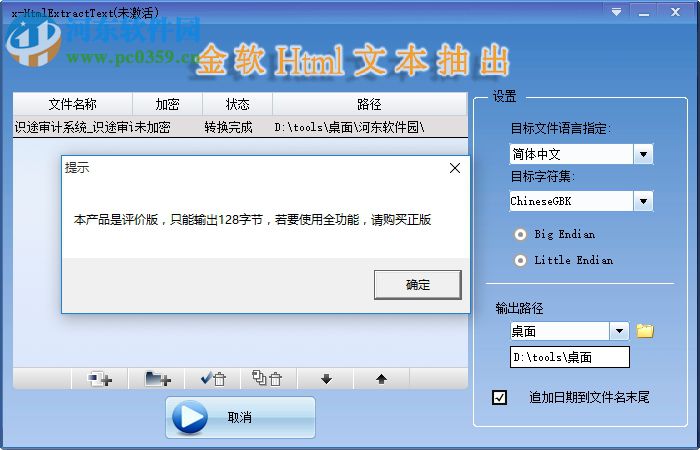Open the output folder browse icon

pyautogui.click(x=645, y=331)
